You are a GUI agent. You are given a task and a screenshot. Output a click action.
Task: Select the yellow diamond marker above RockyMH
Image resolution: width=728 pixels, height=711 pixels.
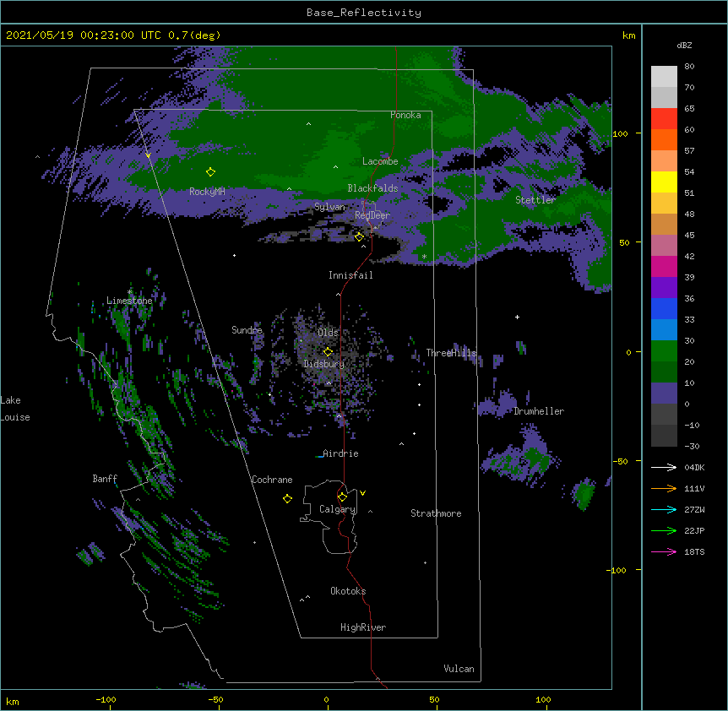click(210, 172)
